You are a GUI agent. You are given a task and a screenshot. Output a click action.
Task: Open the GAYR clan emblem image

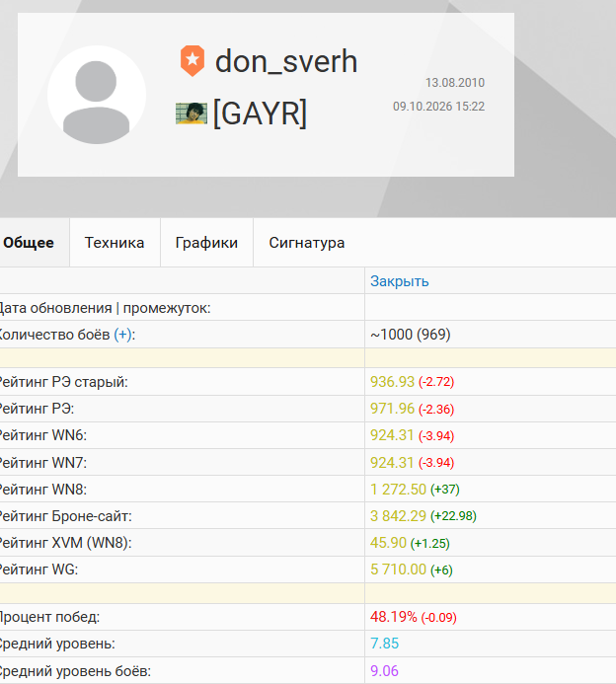tap(192, 114)
